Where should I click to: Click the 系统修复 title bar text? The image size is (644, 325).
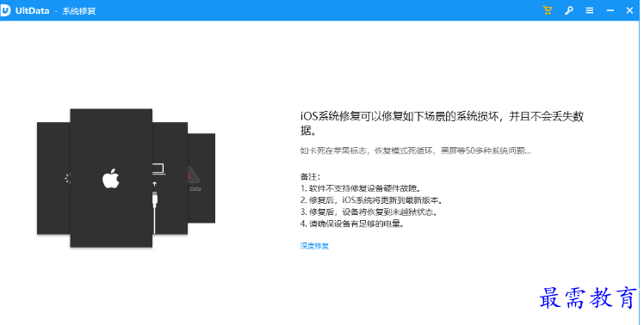tap(79, 11)
